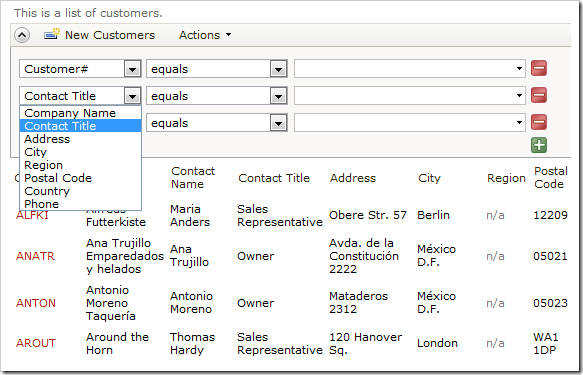Click the '05021' postal code cell

tap(551, 256)
